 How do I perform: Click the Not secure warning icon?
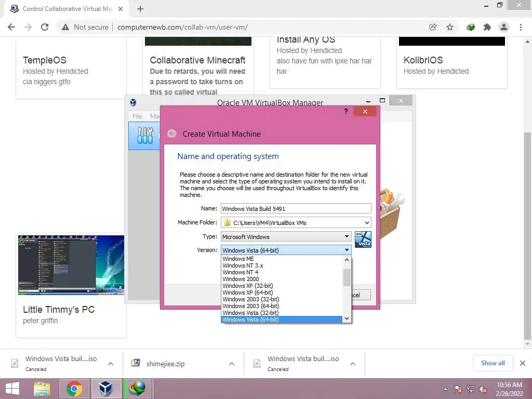point(65,27)
